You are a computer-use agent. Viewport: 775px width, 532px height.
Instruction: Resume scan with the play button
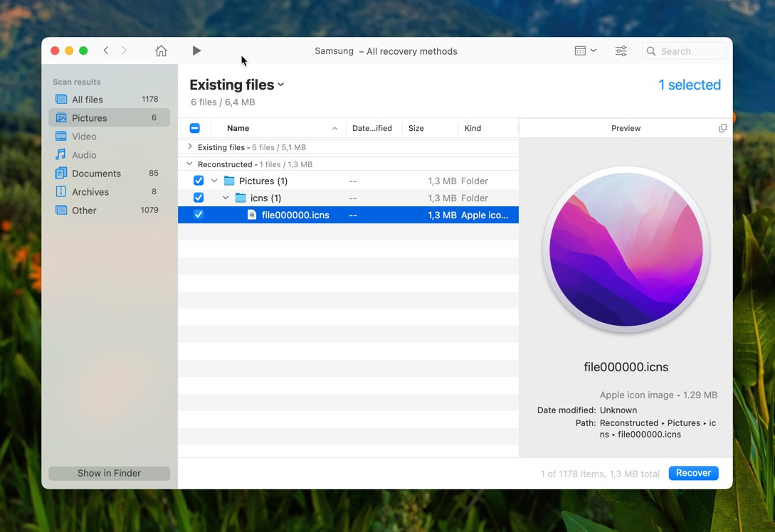pyautogui.click(x=196, y=50)
